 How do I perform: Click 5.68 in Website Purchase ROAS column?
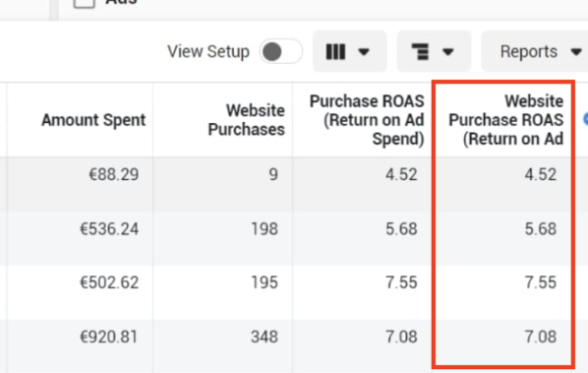(541, 229)
